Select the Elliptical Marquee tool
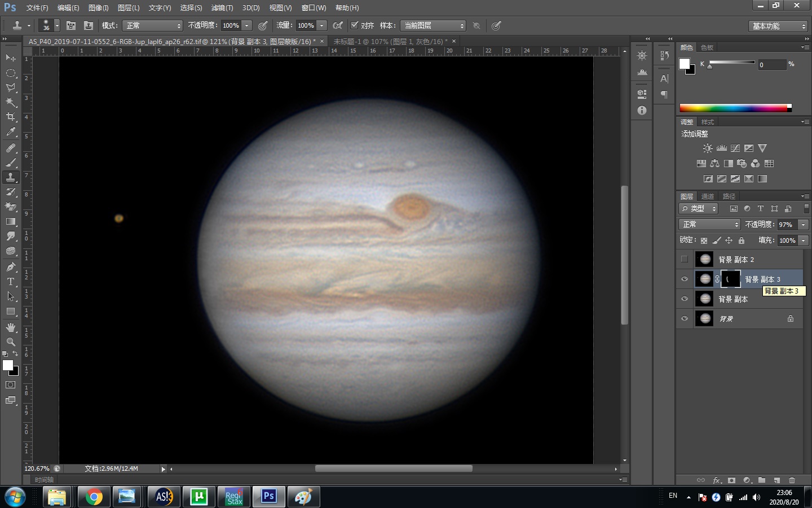The height and width of the screenshot is (508, 812). 10,73
